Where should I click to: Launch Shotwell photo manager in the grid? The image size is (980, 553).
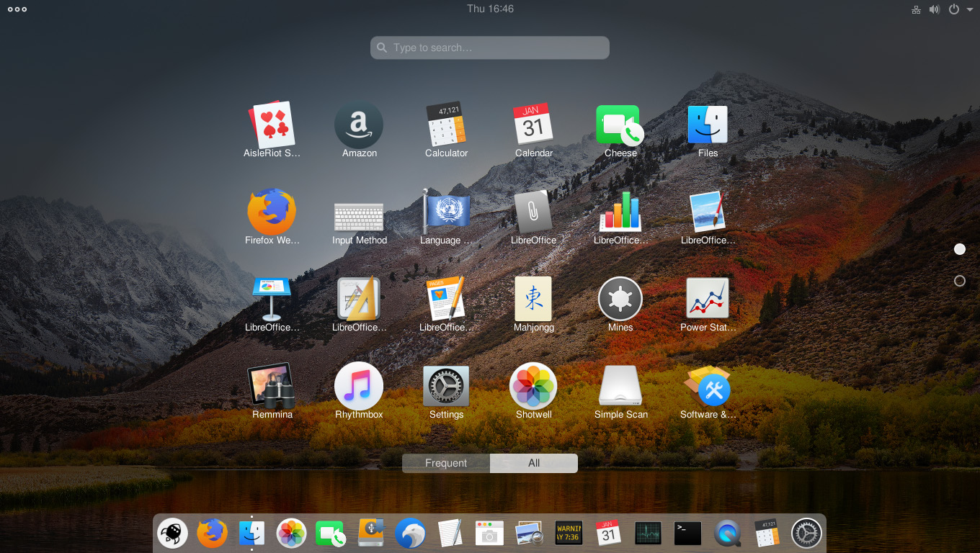click(x=533, y=387)
